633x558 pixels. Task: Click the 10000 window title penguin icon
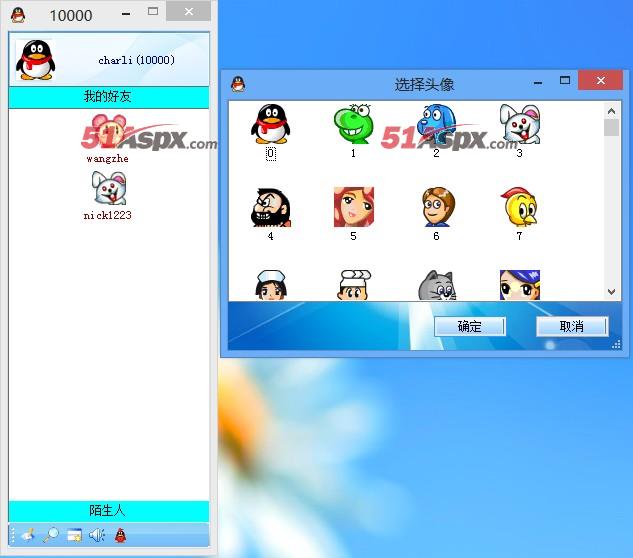click(x=18, y=15)
